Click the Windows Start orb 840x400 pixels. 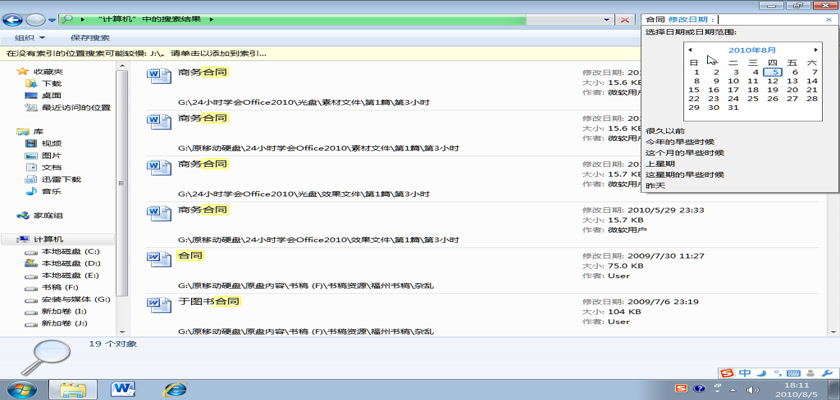click(22, 387)
